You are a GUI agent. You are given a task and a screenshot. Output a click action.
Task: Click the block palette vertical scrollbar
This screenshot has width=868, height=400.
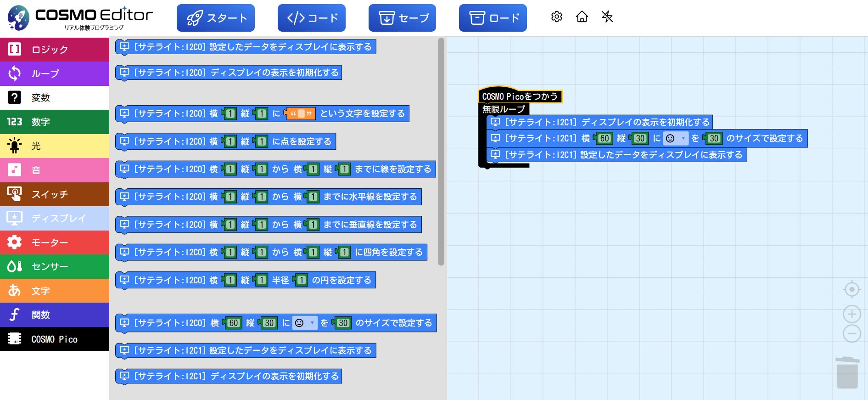(441, 152)
